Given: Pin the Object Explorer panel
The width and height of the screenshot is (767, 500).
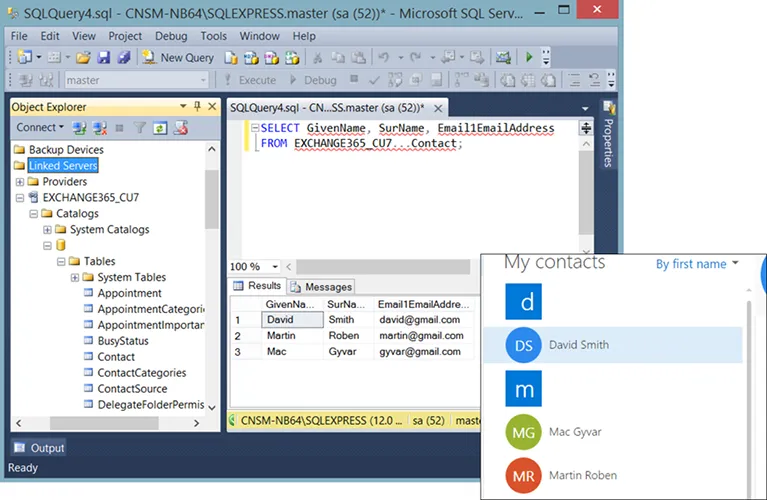Looking at the screenshot, I should tap(197, 107).
